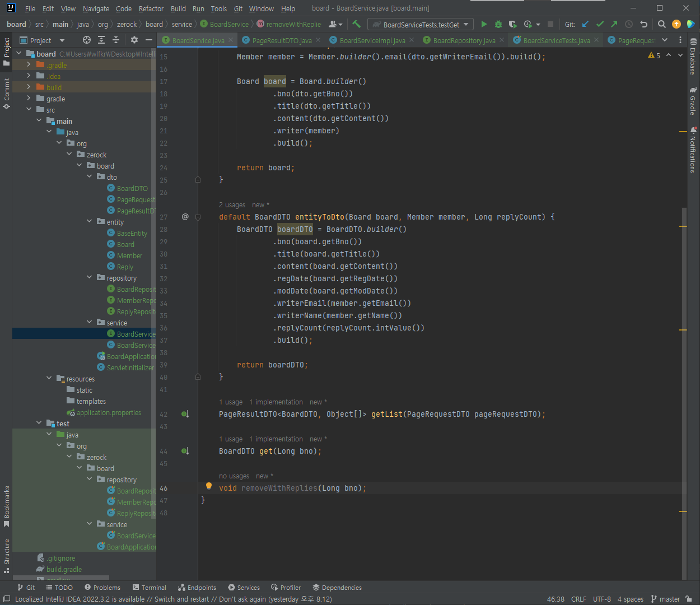Switch to BoardServiceImpl.java tab
The image size is (700, 605).
tap(372, 40)
